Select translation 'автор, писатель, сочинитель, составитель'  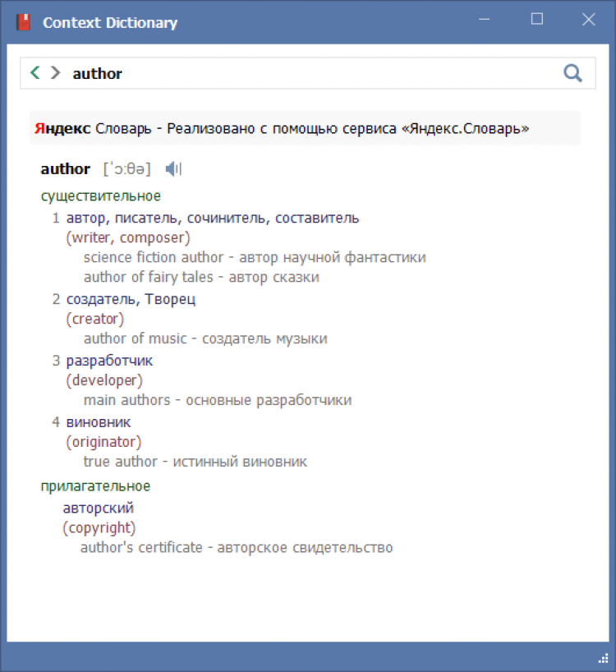(x=213, y=219)
